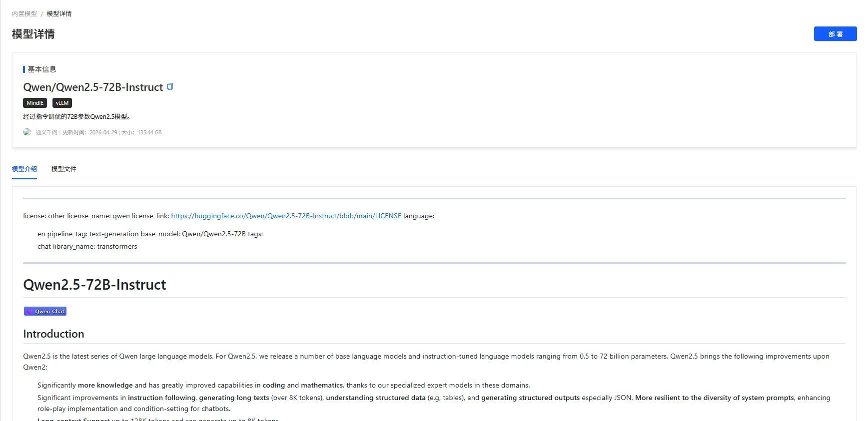Viewport: 868px width, 421px height.
Task: Open the Hugging Face LICENSE link
Action: coord(286,216)
